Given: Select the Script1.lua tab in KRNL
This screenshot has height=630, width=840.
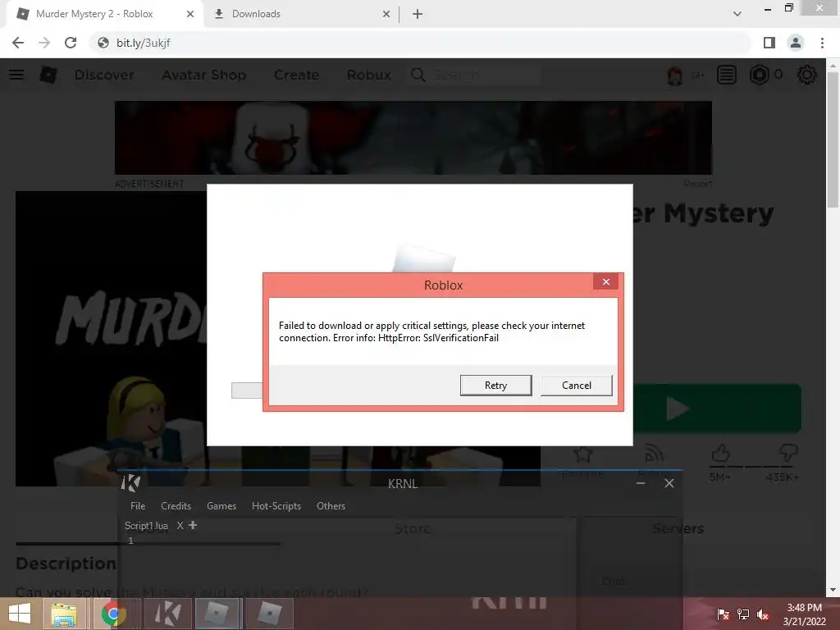Looking at the screenshot, I should pos(146,526).
